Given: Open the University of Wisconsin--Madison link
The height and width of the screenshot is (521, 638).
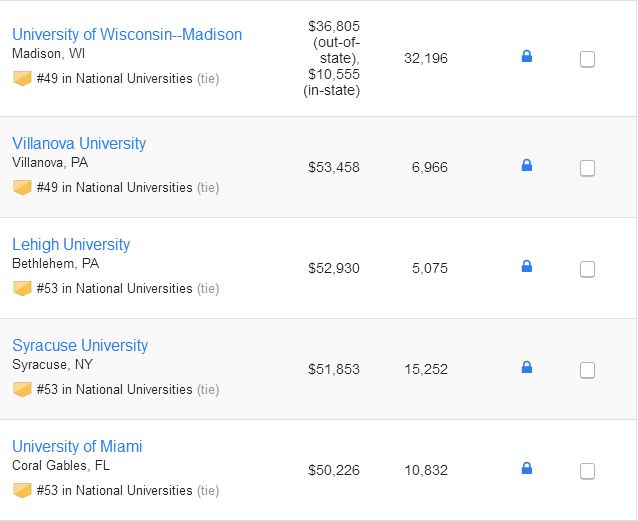Looking at the screenshot, I should [127, 35].
